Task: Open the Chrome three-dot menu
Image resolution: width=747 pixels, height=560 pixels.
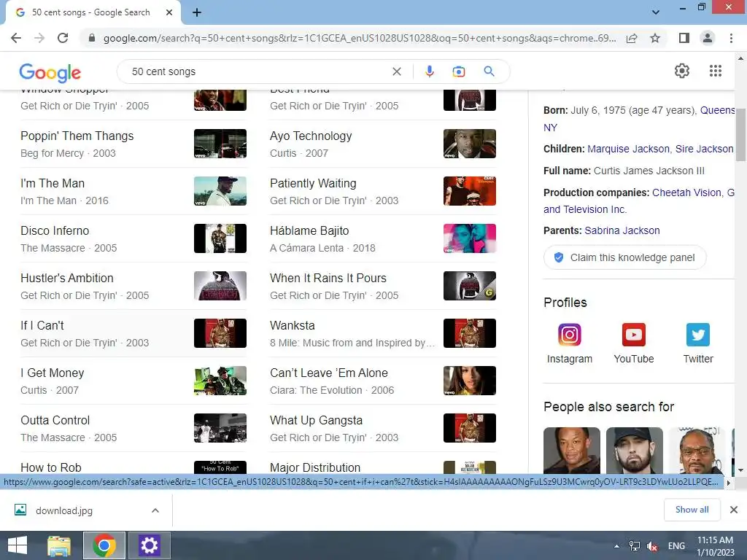Action: (731, 38)
